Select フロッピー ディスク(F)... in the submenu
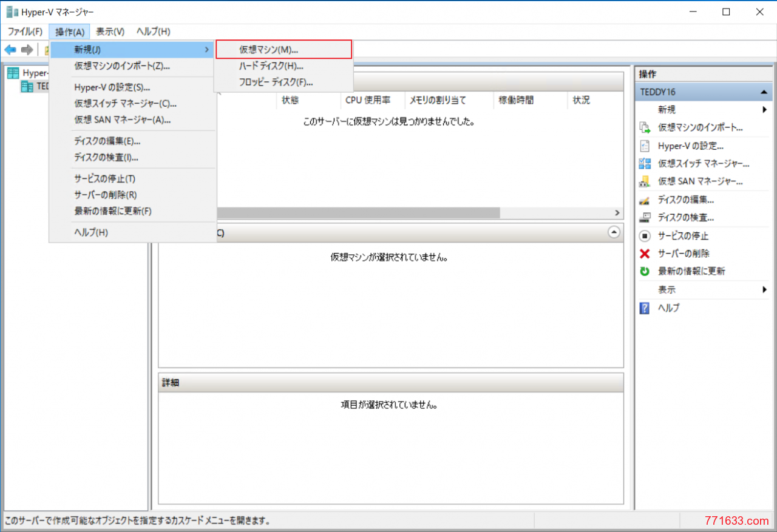Viewport: 777px width, 532px height. click(284, 82)
